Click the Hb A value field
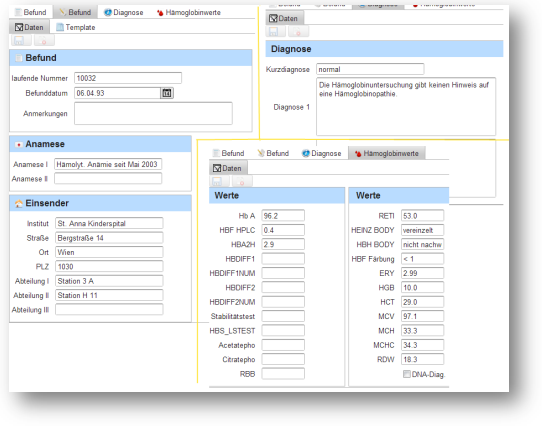This screenshot has height=426, width=542. [x=283, y=216]
